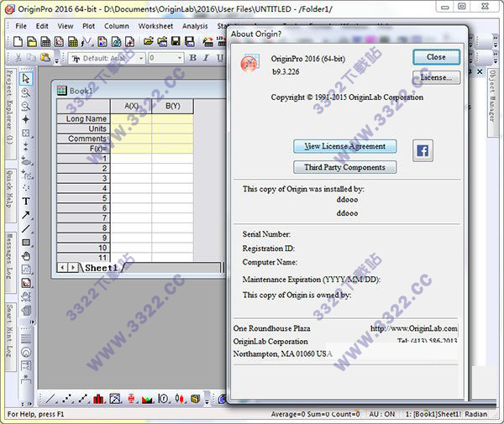Open the Worksheet menu
Viewport: 504px width, 424px height.
tap(155, 26)
